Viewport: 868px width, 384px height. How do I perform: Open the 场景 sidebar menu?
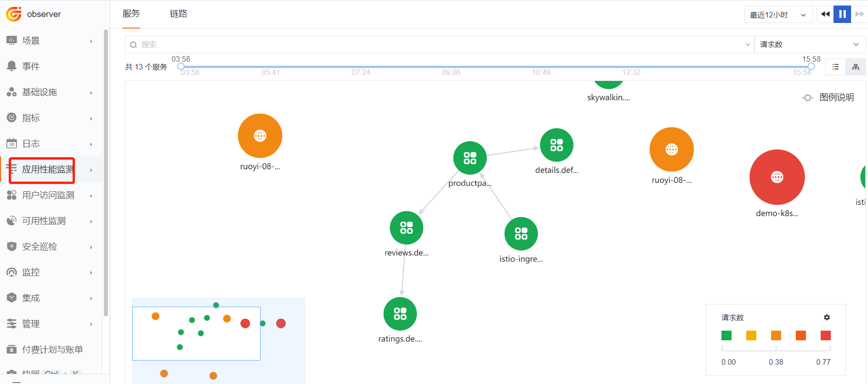pos(51,40)
